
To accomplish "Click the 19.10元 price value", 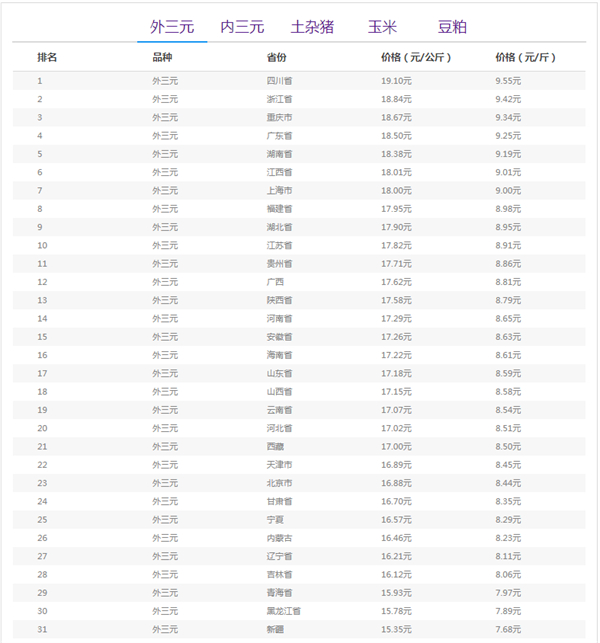I will pos(396,81).
